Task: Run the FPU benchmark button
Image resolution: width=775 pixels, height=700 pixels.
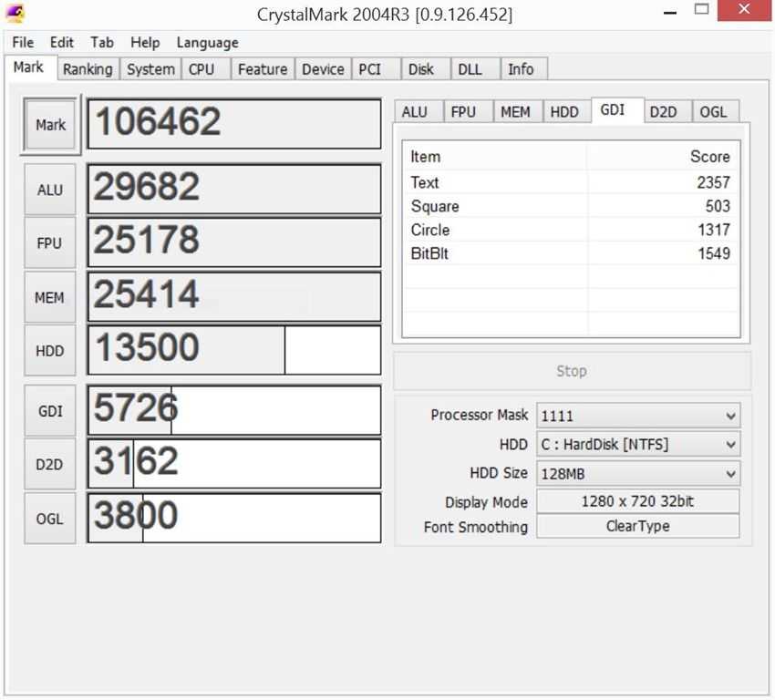Action: click(x=50, y=243)
